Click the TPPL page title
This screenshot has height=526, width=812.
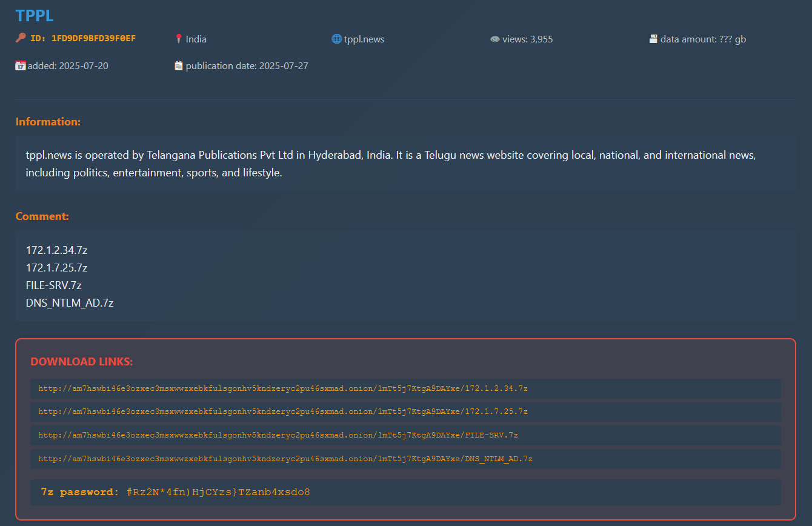coord(35,15)
